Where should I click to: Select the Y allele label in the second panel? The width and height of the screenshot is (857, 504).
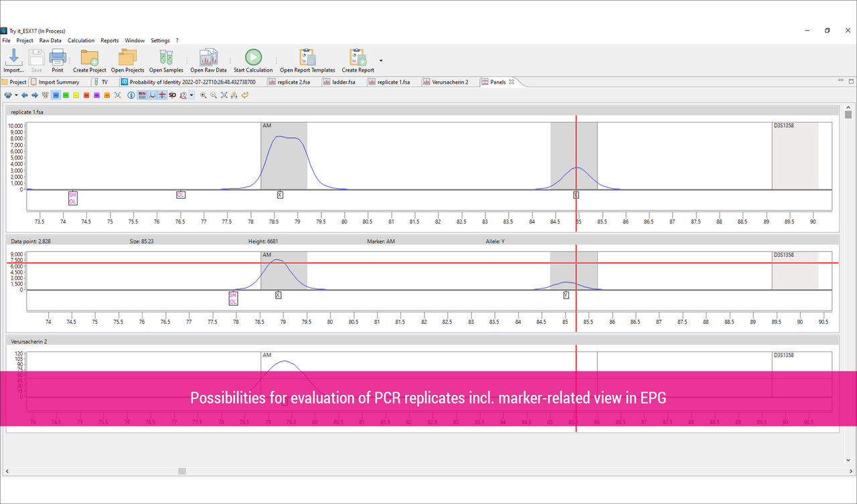[x=566, y=295]
